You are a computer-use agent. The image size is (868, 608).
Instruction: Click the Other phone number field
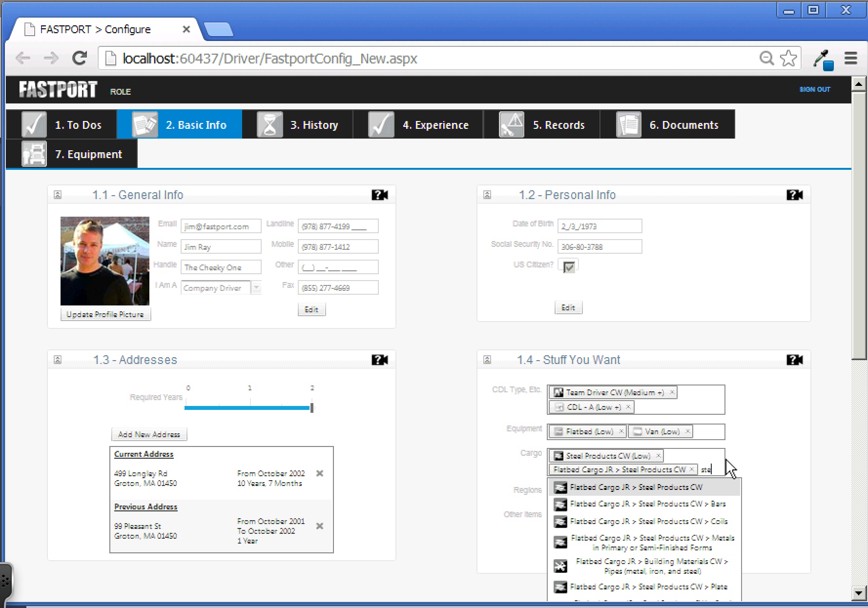(x=338, y=267)
